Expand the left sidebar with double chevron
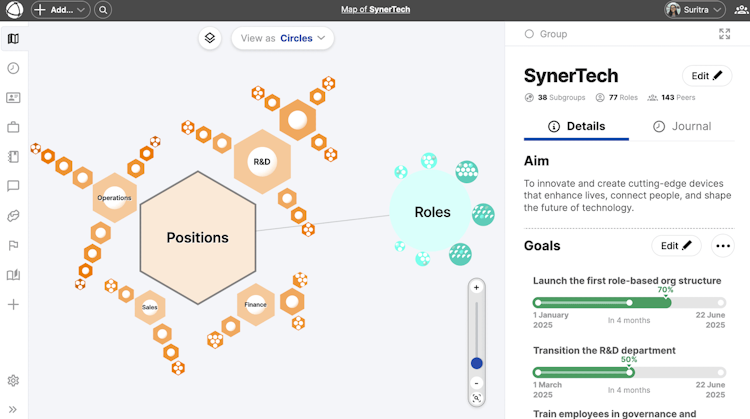The image size is (750, 419). pyautogui.click(x=13, y=409)
